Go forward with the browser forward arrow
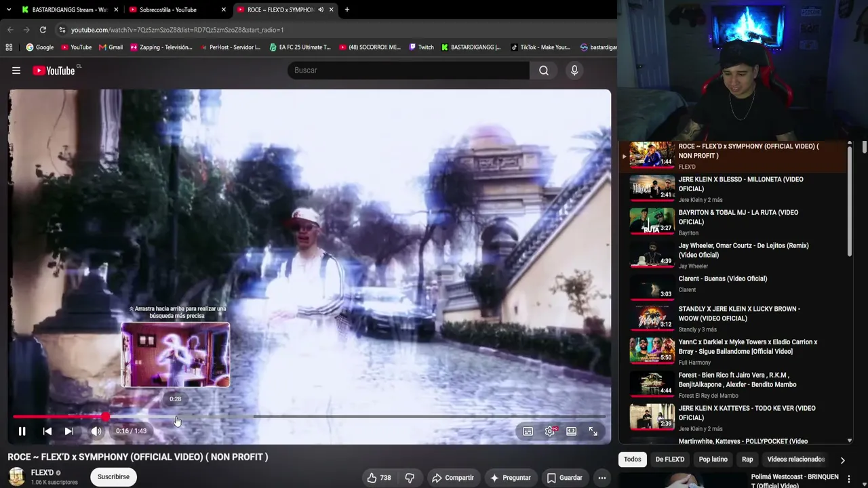Screen dimensions: 868x488 click(x=26, y=30)
